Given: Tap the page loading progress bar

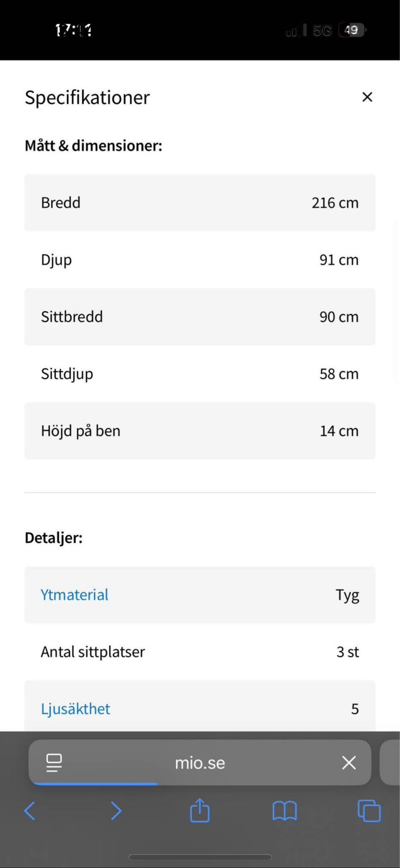Looking at the screenshot, I should (95, 784).
